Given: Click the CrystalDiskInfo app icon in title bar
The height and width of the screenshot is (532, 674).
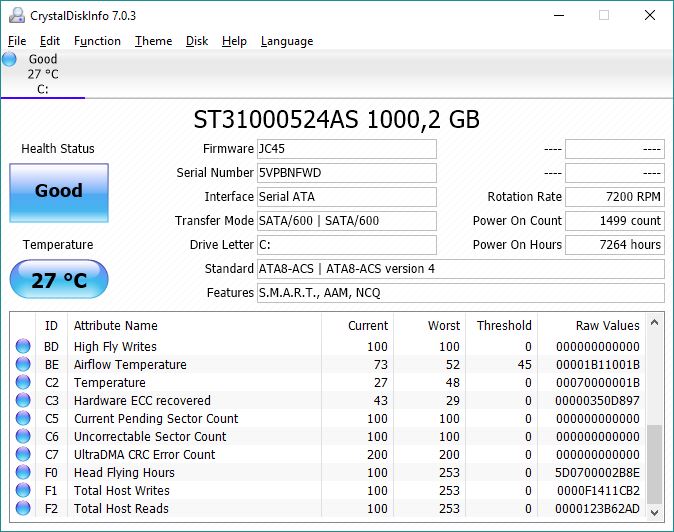Looking at the screenshot, I should coord(17,15).
